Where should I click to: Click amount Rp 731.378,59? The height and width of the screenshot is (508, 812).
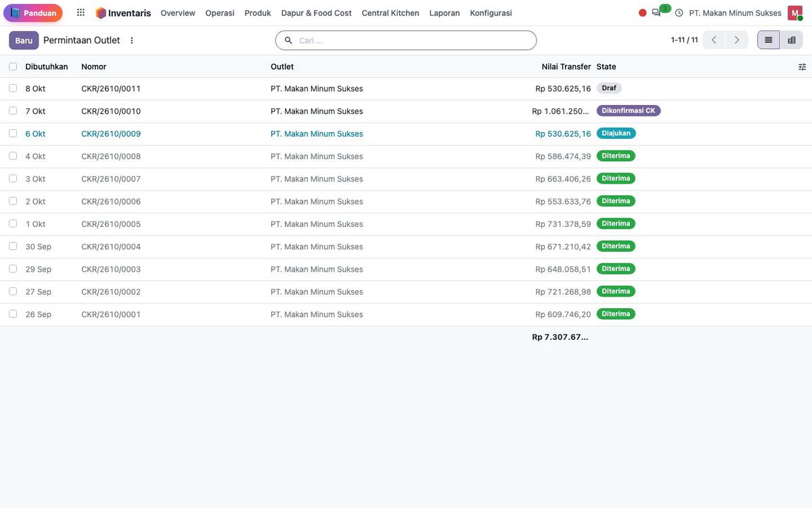click(563, 224)
